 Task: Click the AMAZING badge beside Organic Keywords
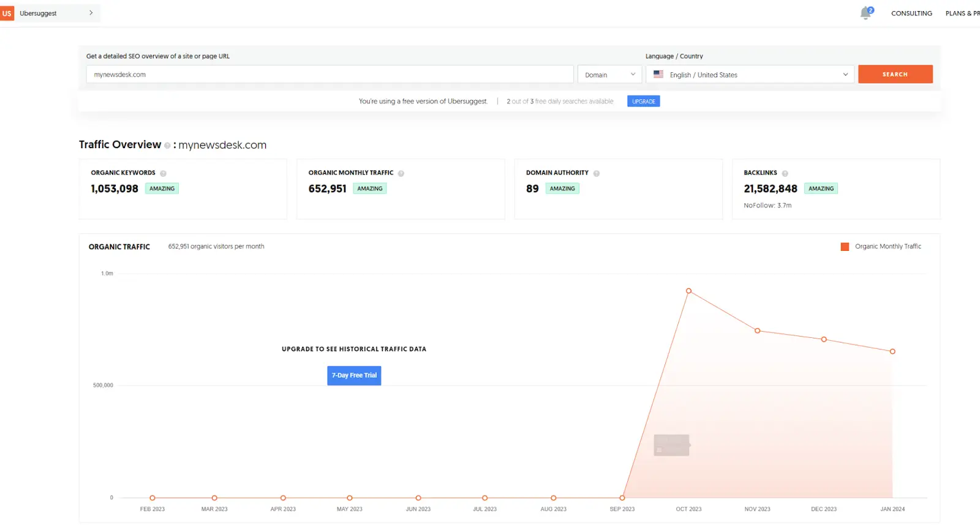[x=162, y=188]
